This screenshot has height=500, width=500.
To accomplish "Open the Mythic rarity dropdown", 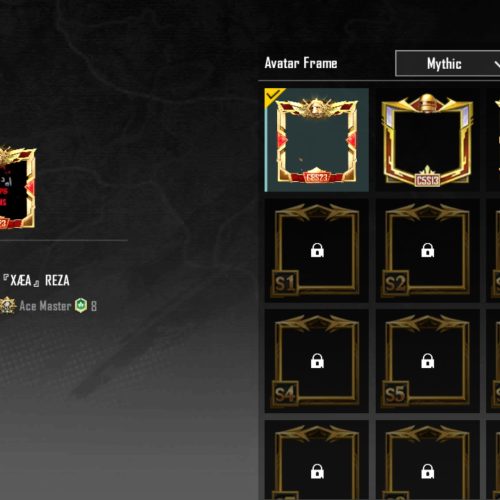I will click(x=447, y=64).
